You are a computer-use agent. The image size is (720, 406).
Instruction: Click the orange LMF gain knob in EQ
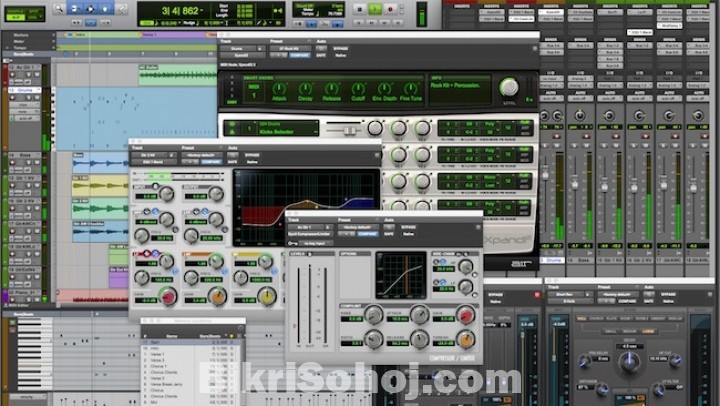point(217,296)
